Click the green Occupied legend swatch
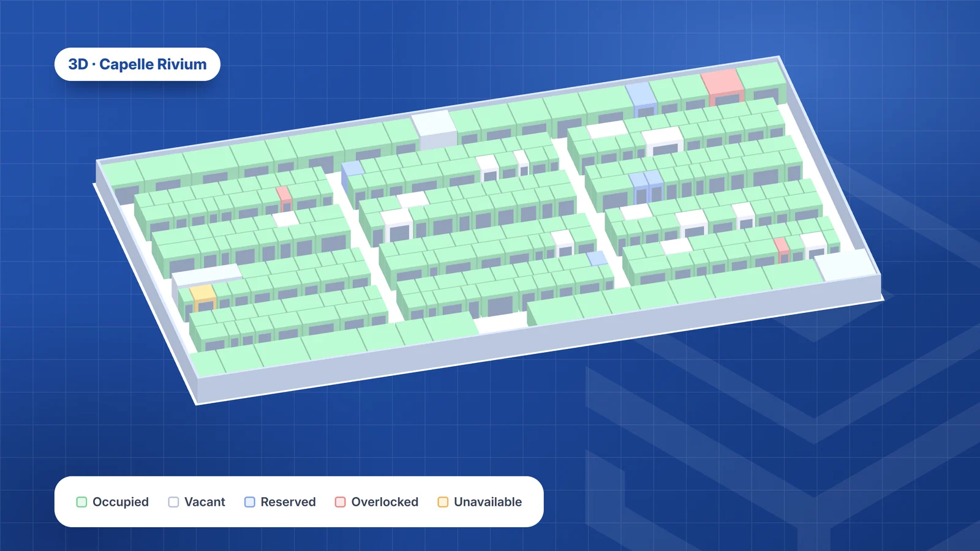 pos(81,502)
